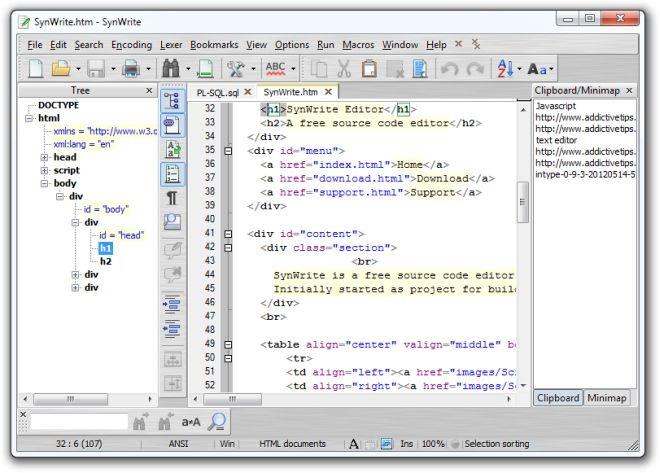Close the SynWrite.htm tab
Screen dimensions: 660x473
(328, 92)
